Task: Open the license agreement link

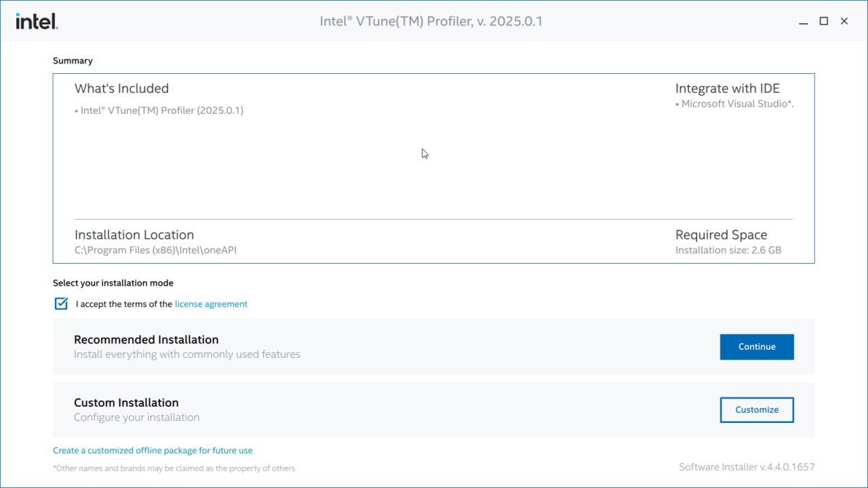Action: (211, 304)
